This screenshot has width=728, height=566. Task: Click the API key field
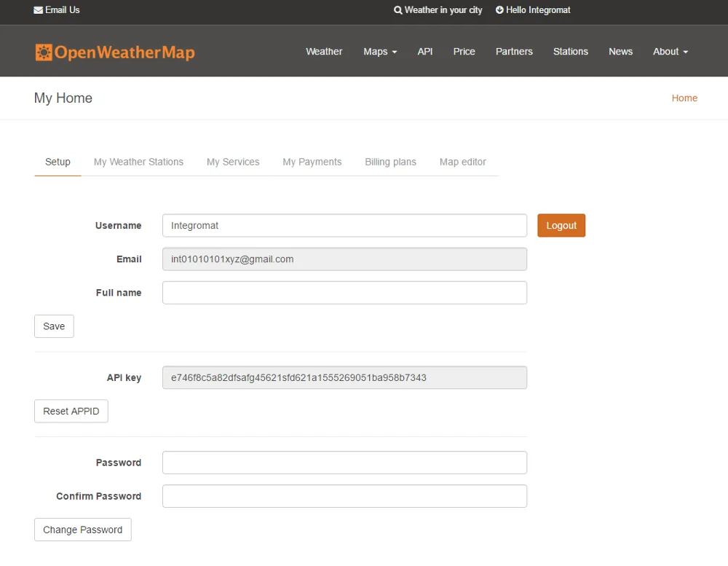(x=344, y=378)
